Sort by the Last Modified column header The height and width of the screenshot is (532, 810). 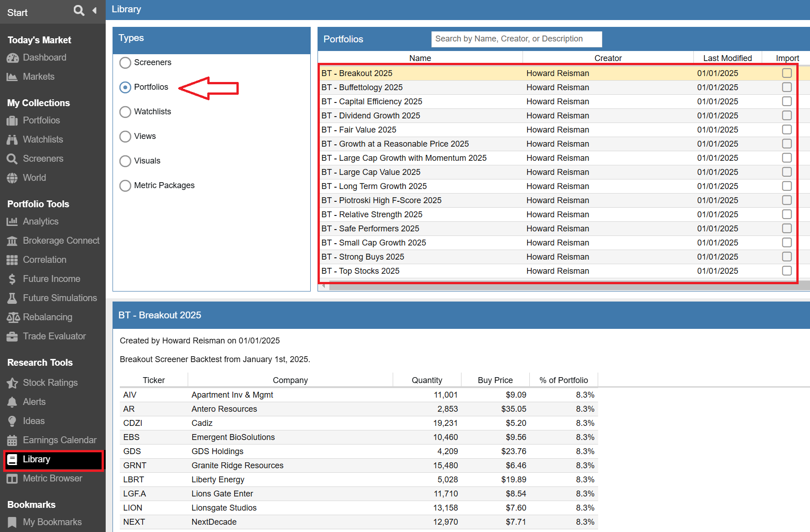tap(728, 58)
